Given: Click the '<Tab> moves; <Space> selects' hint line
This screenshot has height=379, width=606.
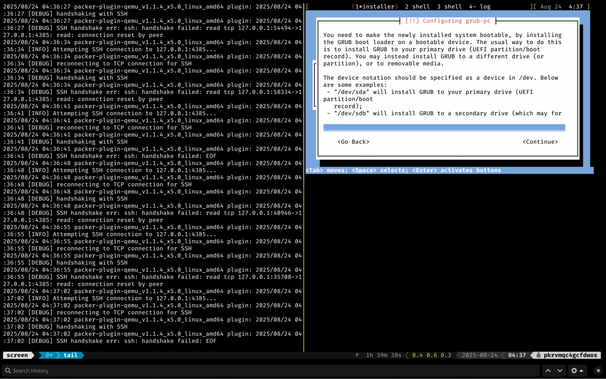Looking at the screenshot, I should tap(403, 170).
